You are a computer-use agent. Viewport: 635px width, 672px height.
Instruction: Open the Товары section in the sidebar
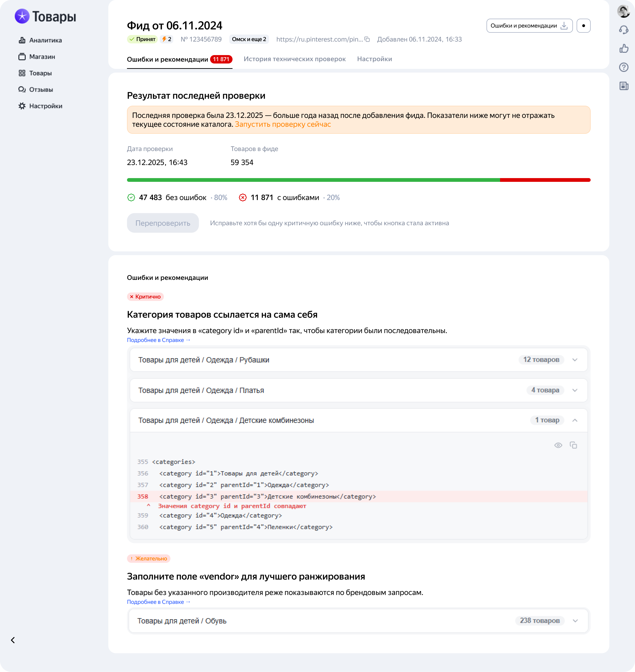coord(35,73)
